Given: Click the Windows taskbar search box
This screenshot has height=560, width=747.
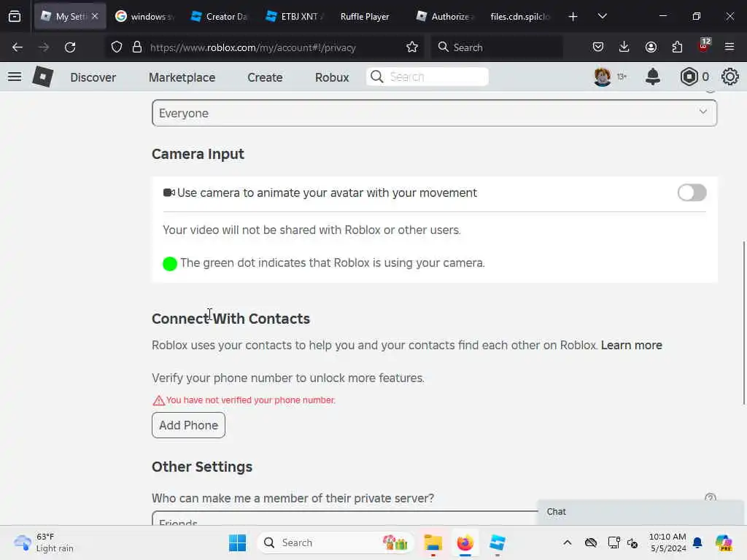Looking at the screenshot, I should pyautogui.click(x=336, y=542).
